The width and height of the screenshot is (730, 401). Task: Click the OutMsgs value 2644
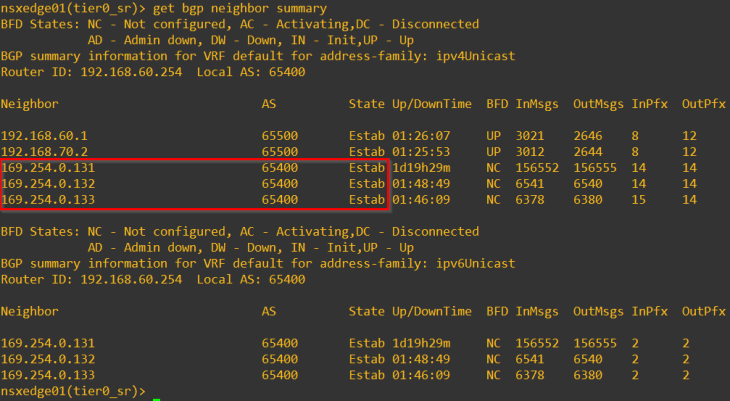[x=588, y=151]
